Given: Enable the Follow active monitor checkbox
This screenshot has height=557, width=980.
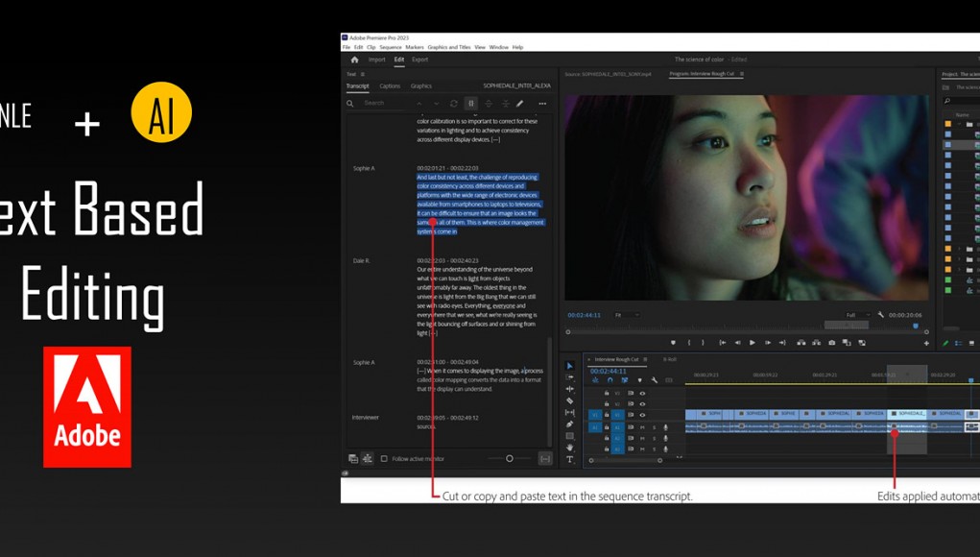Looking at the screenshot, I should pyautogui.click(x=384, y=459).
